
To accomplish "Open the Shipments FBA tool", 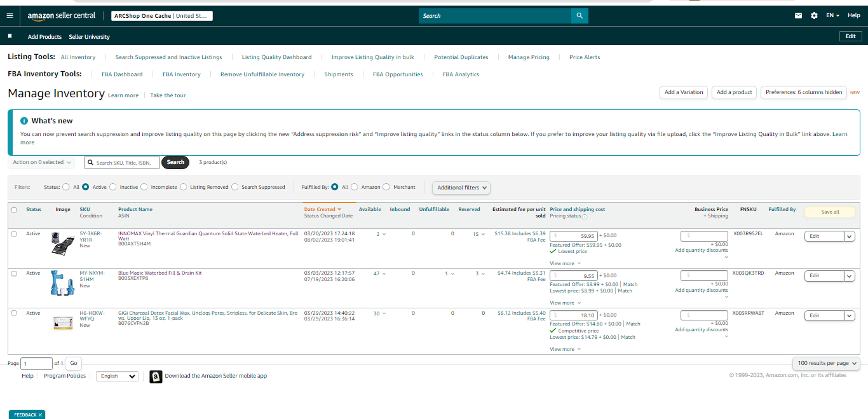I will coord(339,74).
